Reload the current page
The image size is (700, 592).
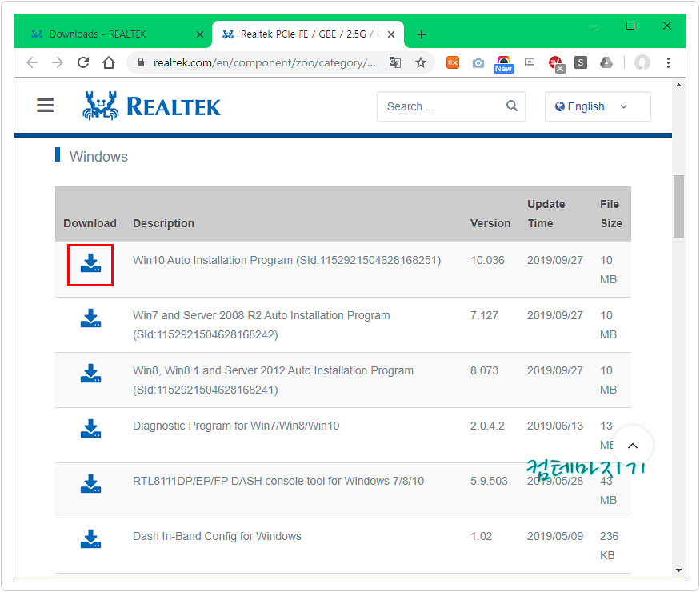tap(83, 62)
